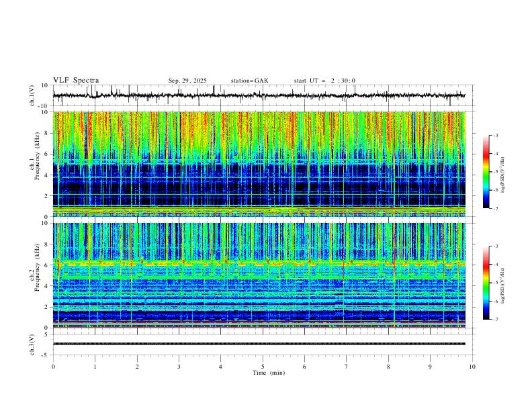
Task: Click the time axis tick label "5"
Action: click(x=263, y=367)
